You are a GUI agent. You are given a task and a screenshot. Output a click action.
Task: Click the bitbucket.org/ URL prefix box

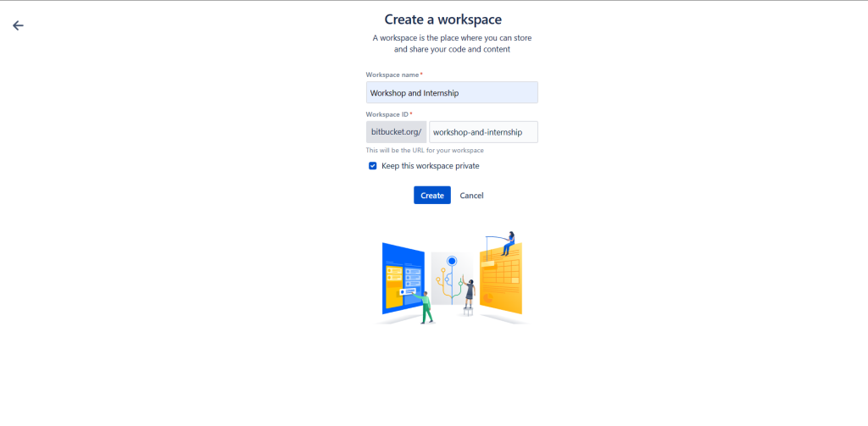396,132
